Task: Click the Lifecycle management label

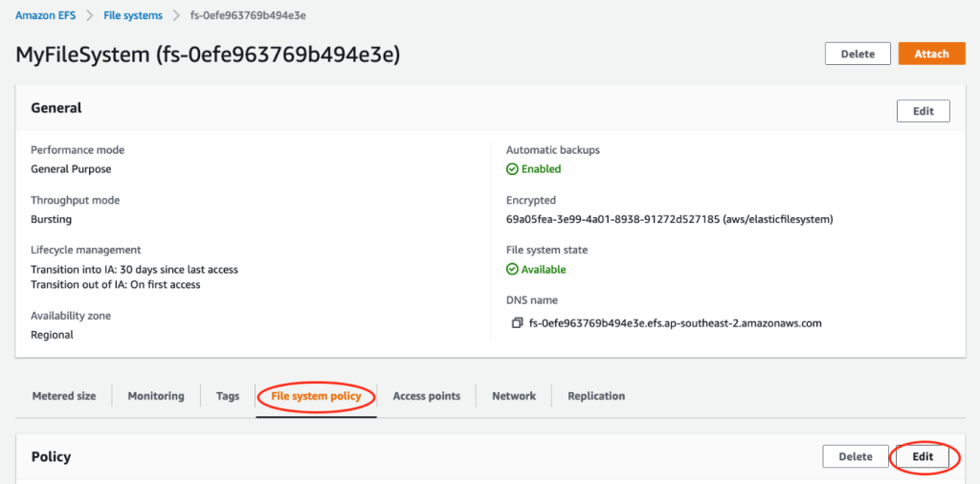Action: pos(85,250)
